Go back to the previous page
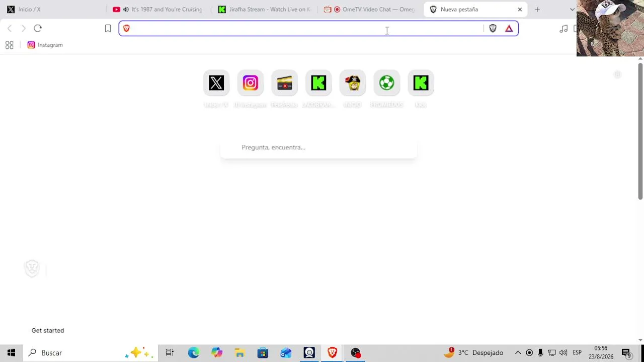This screenshot has width=644, height=362. pos(10,29)
